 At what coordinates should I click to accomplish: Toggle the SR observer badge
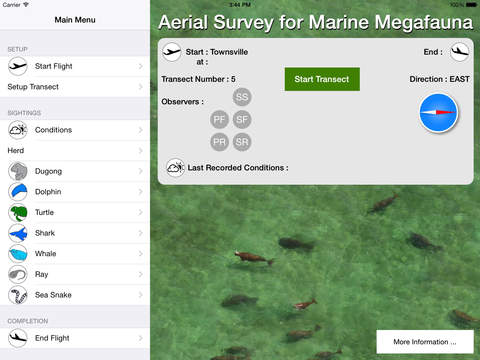click(242, 142)
